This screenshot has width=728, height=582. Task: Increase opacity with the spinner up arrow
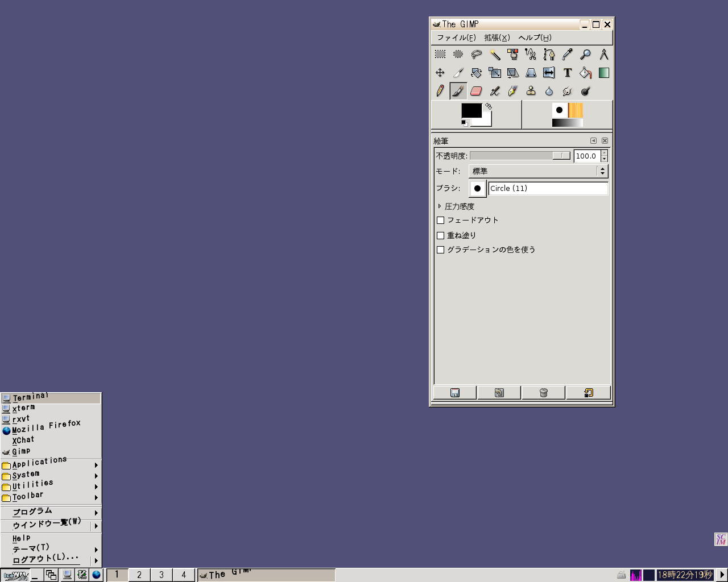(605, 153)
